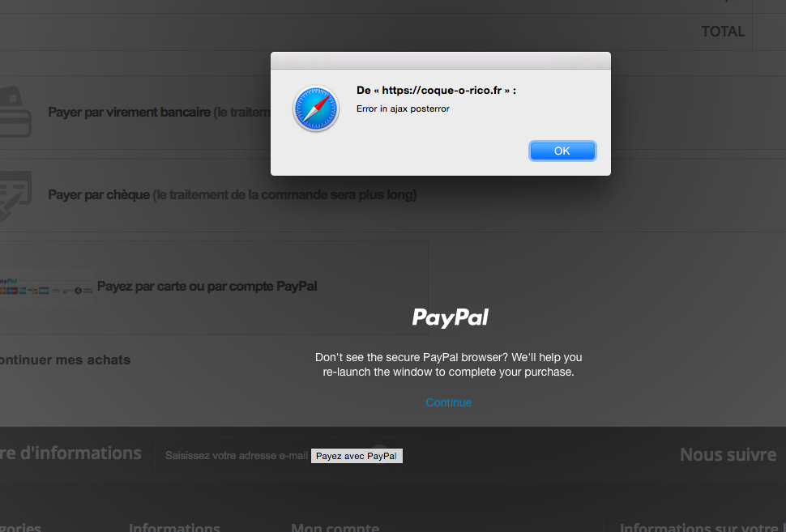Click Continuer mes achats link

(65, 360)
